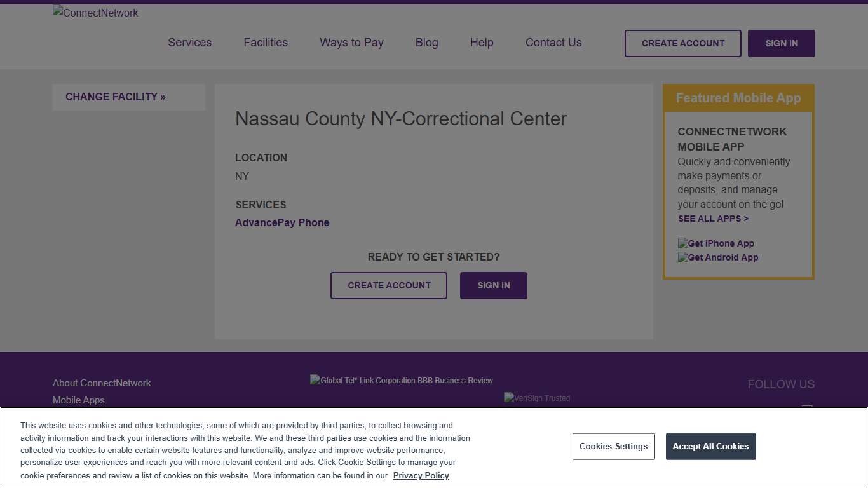
Task: Open the Facilities dropdown menu
Action: pyautogui.click(x=266, y=43)
